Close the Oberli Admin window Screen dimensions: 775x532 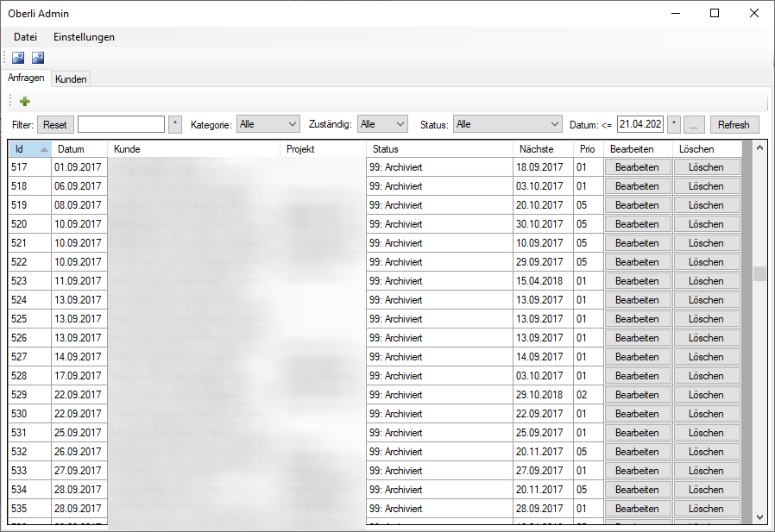click(x=753, y=13)
